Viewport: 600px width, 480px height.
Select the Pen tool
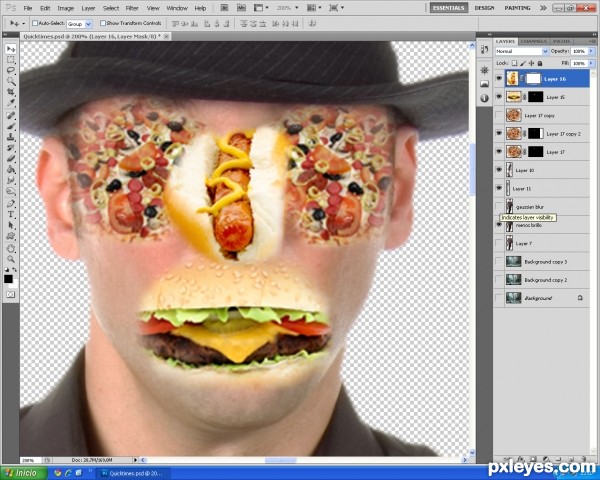pyautogui.click(x=11, y=203)
